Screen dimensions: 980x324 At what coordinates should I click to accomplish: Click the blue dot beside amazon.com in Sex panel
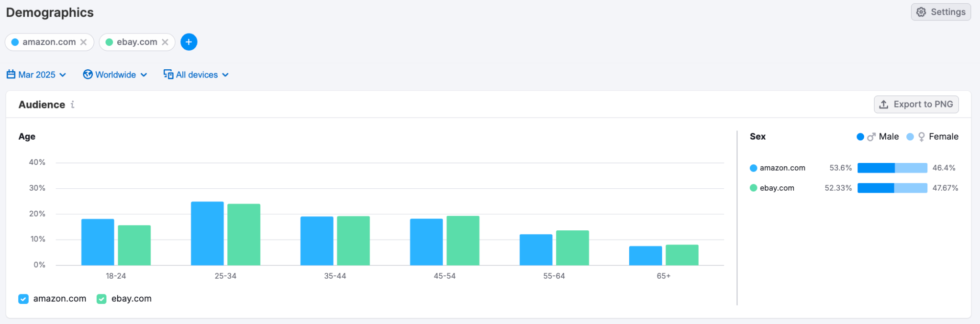point(754,168)
